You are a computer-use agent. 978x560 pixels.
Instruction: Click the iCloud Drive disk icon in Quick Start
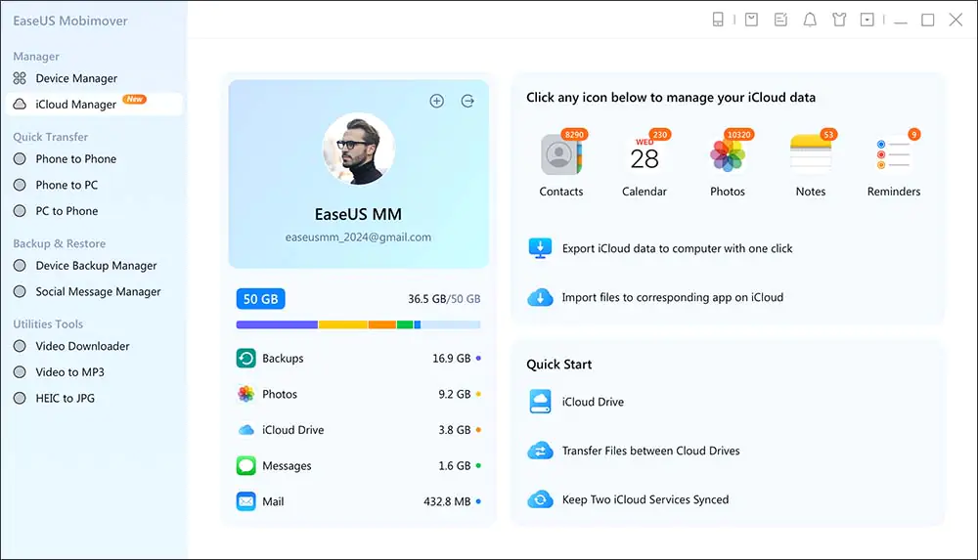point(540,402)
